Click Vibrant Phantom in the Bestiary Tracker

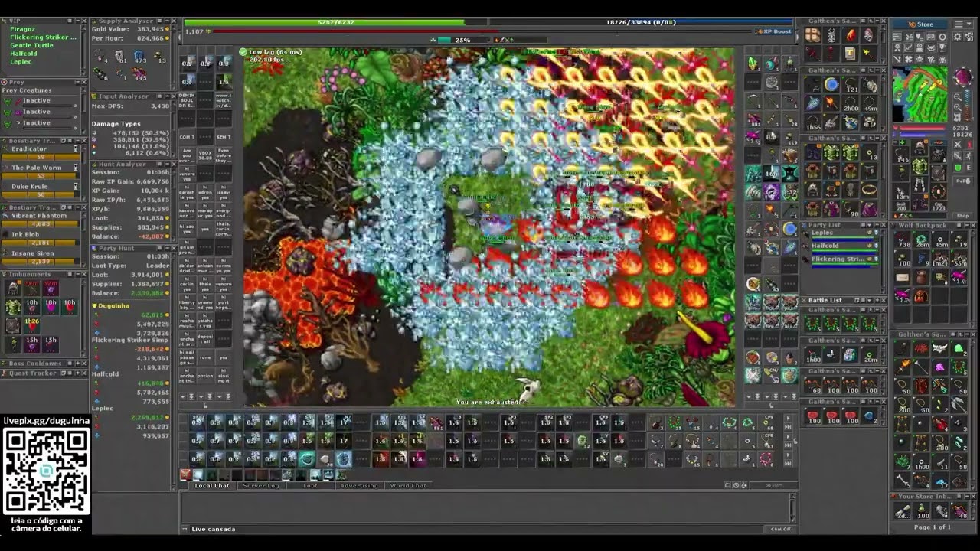39,215
